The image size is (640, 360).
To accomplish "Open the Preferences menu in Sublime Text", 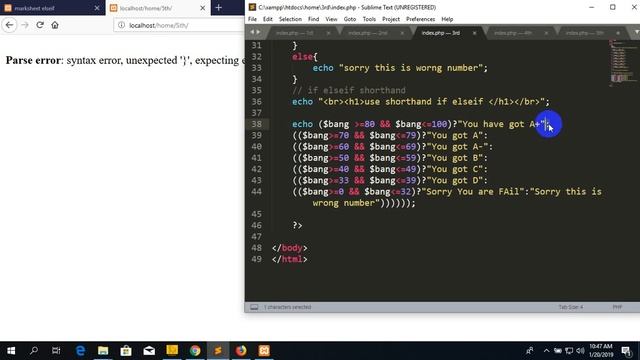I will (420, 19).
